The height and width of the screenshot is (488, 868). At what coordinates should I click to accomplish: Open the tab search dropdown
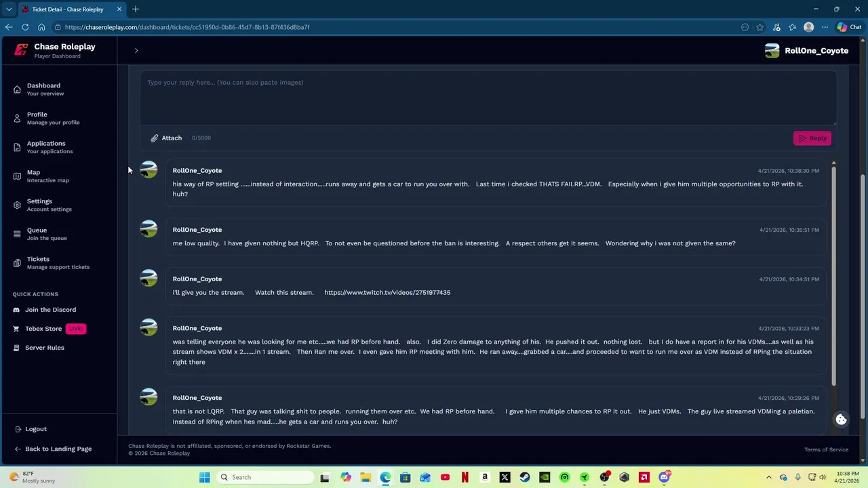tap(9, 9)
